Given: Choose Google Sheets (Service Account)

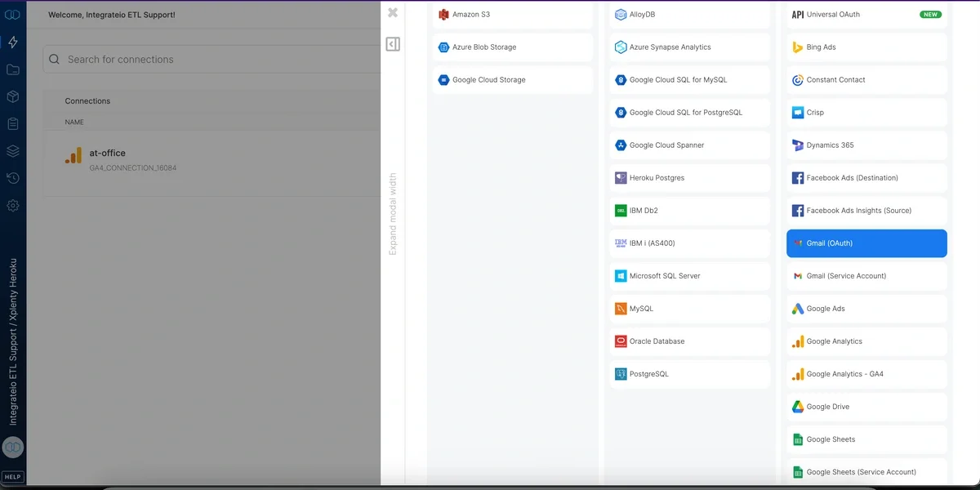Looking at the screenshot, I should tap(866, 472).
